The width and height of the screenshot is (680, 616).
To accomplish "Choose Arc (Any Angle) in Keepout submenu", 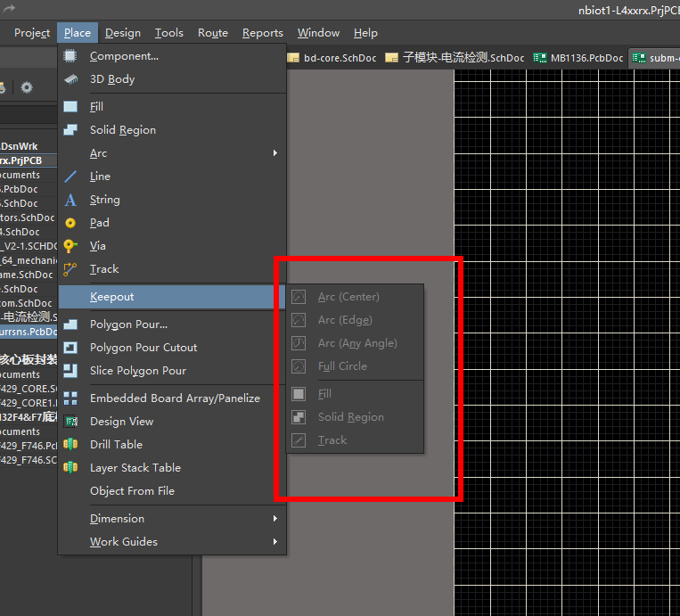I will click(355, 343).
